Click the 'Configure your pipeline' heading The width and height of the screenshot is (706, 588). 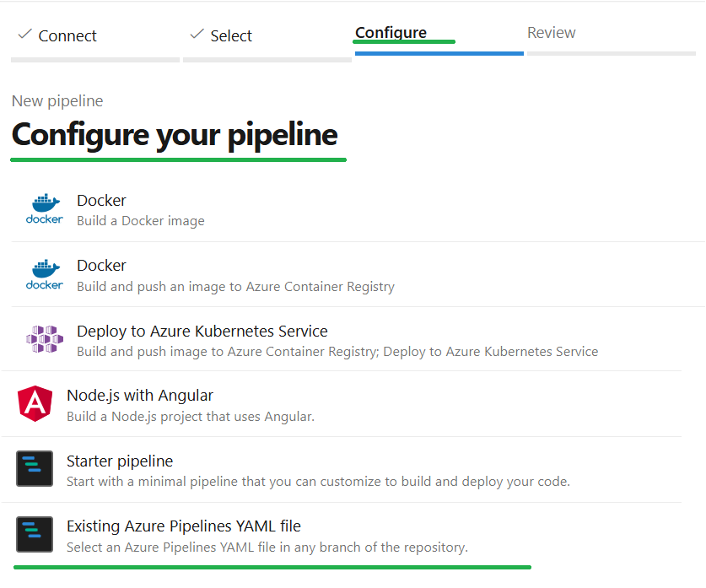click(175, 134)
